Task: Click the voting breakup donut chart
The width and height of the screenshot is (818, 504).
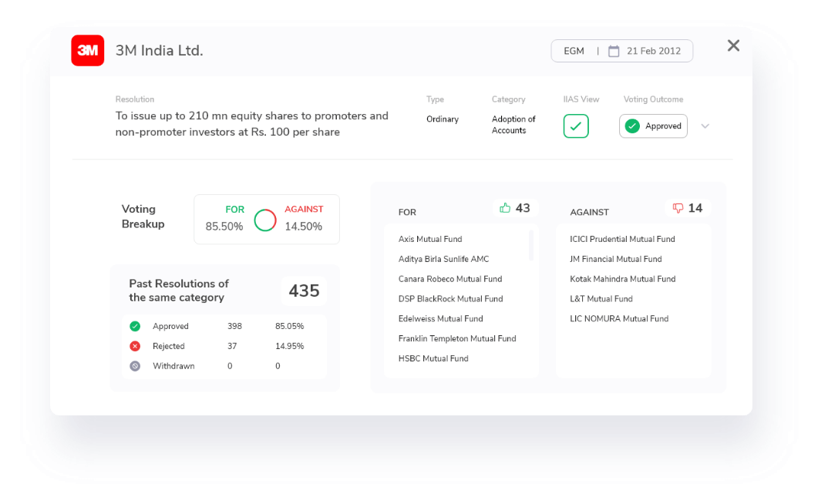Action: pyautogui.click(x=265, y=220)
